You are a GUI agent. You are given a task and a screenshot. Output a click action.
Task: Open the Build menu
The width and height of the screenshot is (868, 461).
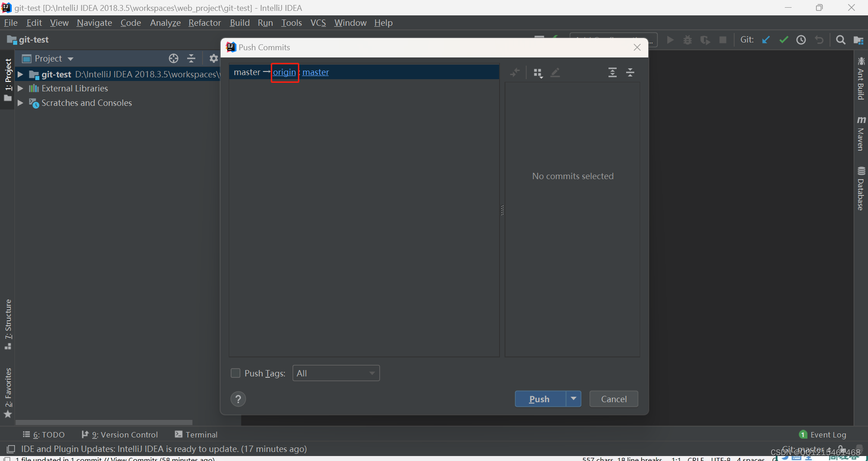[x=240, y=23]
